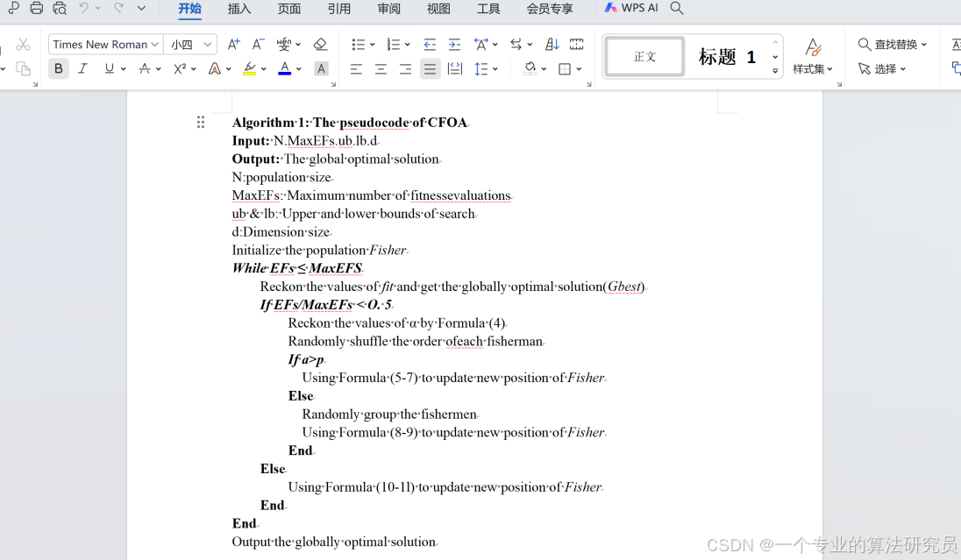Image resolution: width=961 pixels, height=560 pixels.
Task: Select the strikethrough icon
Action: tap(146, 68)
